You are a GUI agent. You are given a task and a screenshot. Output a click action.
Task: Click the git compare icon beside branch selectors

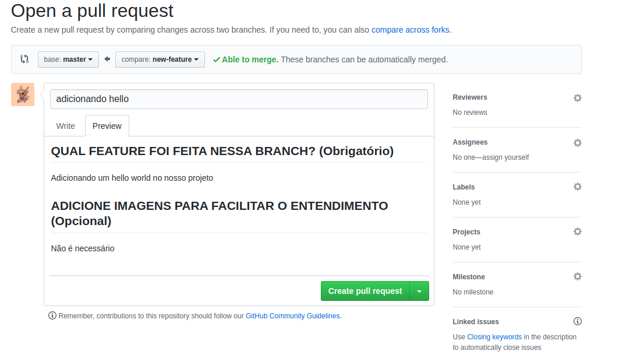coord(23,59)
